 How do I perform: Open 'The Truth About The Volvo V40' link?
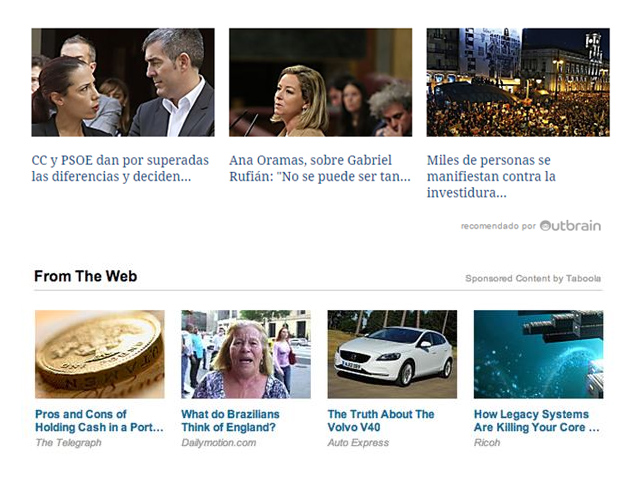[x=381, y=421]
